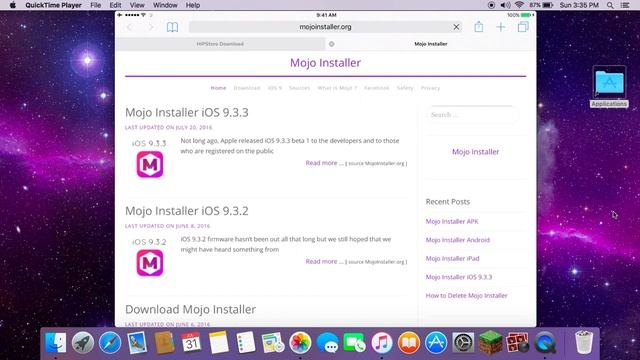Open QuickTime Player app menu
This screenshot has width=640, height=360.
[x=53, y=5]
